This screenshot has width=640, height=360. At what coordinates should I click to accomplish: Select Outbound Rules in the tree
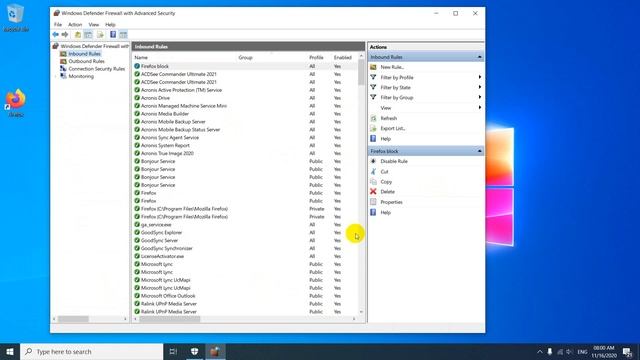pyautogui.click(x=87, y=61)
